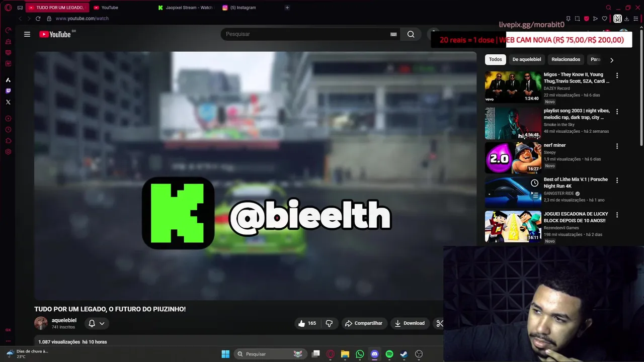
Task: Open extensions cube in Opera sidebar
Action: [8, 141]
